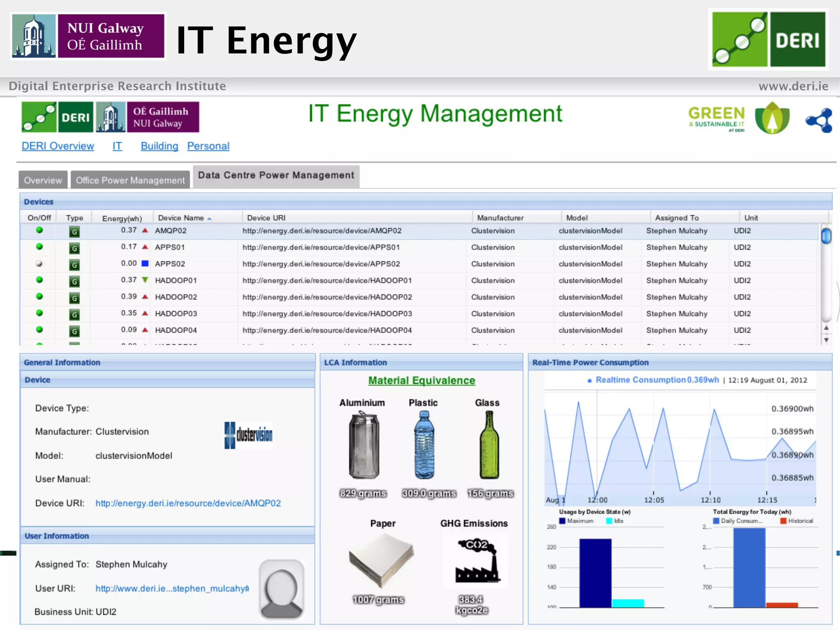Sort by the Energy(wh) column header

122,218
